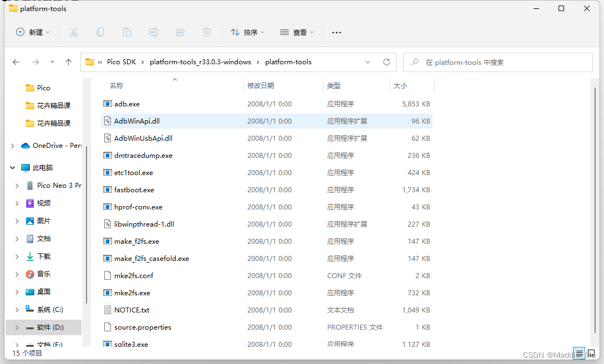Select 软件 (D:) drive in sidebar
The width and height of the screenshot is (604, 364).
pyautogui.click(x=43, y=327)
